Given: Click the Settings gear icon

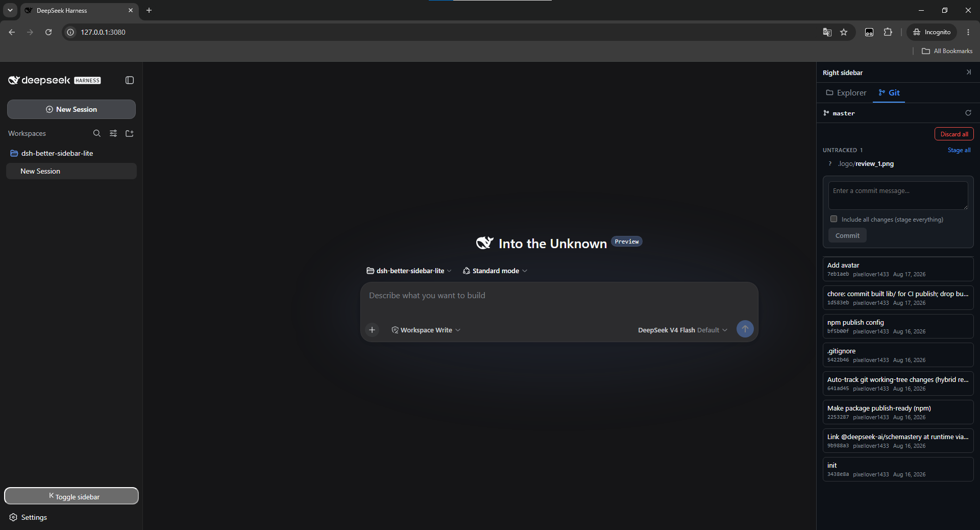Looking at the screenshot, I should 13,517.
